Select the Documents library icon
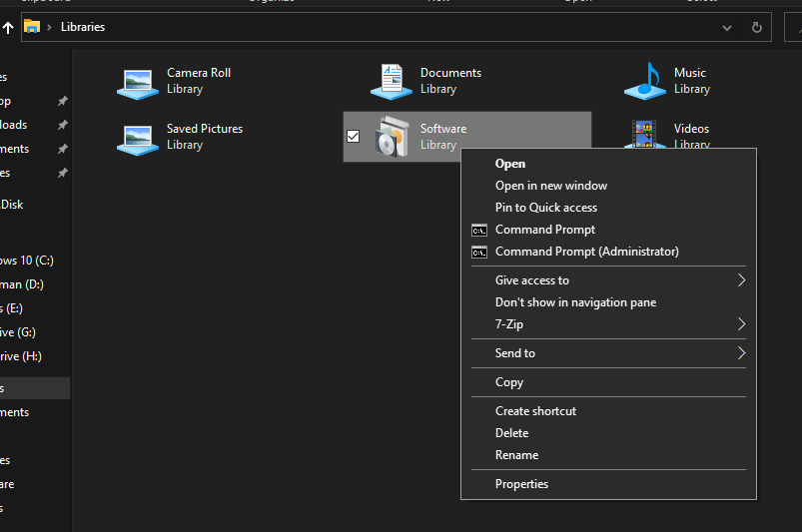Screen dimensions: 802x532 pyautogui.click(x=392, y=82)
